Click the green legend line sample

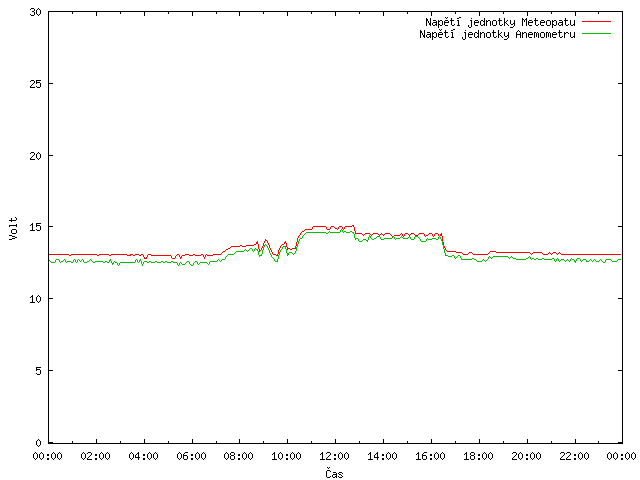coord(596,33)
